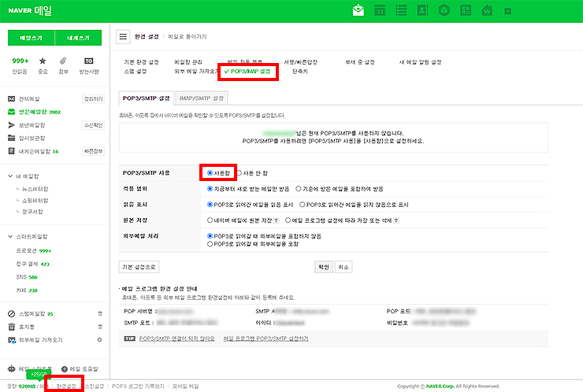Collapse the 내 메일함 section
This screenshot has height=392, width=583.
(10, 176)
